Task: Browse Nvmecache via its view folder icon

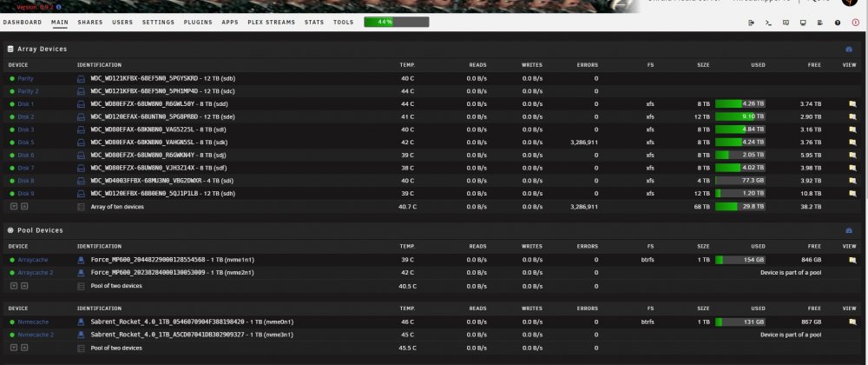Action: coord(852,322)
